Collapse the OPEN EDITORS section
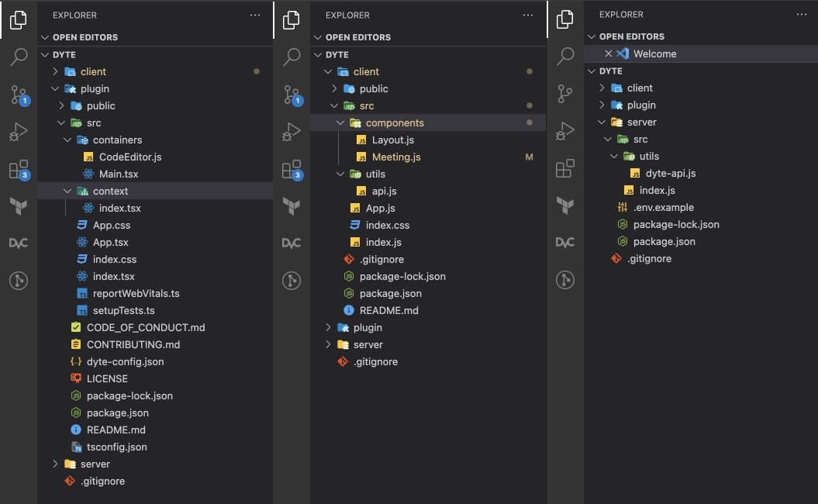 (84, 36)
